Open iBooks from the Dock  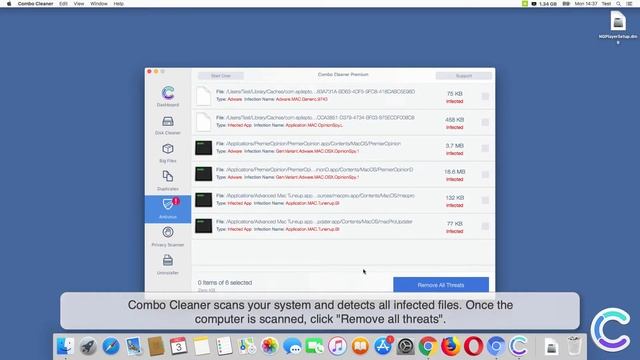[360, 346]
